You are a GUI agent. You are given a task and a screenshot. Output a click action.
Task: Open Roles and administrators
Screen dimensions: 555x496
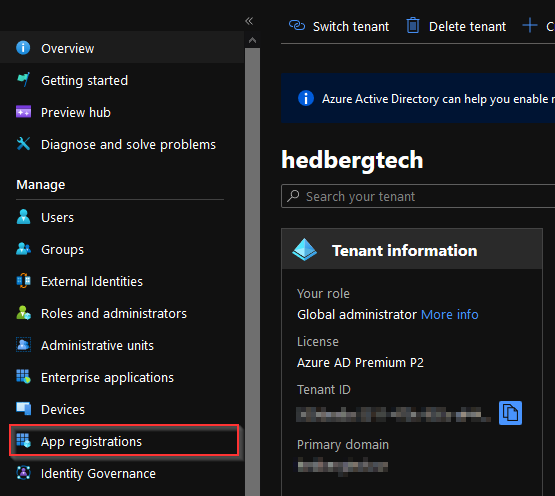point(122,313)
